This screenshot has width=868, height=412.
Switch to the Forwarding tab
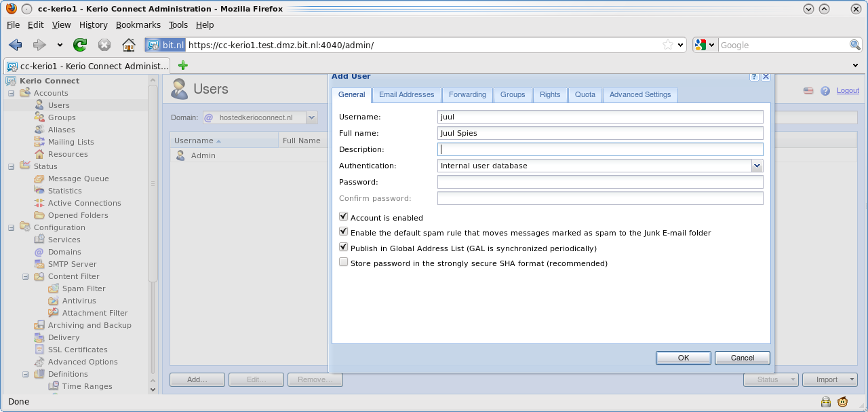tap(467, 95)
